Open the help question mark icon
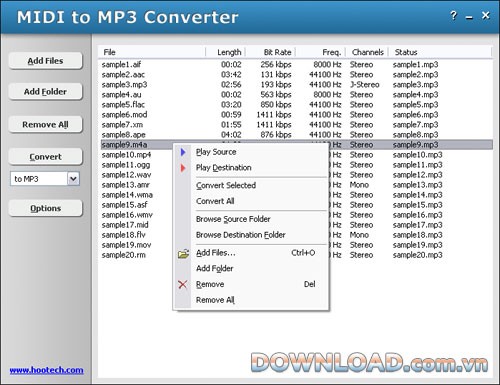 coord(453,15)
